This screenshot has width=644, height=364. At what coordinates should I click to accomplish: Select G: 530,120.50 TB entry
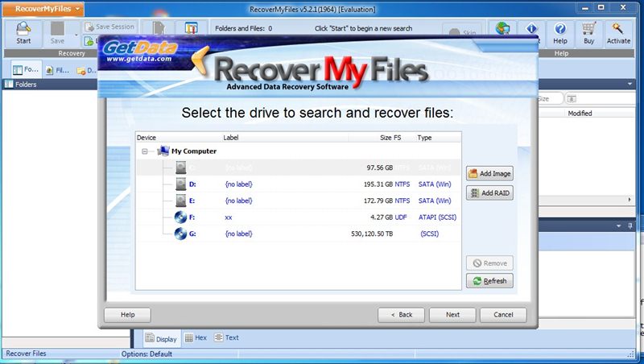(299, 234)
